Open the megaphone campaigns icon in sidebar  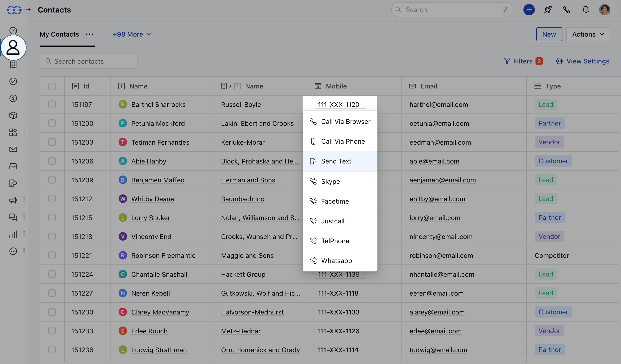point(13,200)
